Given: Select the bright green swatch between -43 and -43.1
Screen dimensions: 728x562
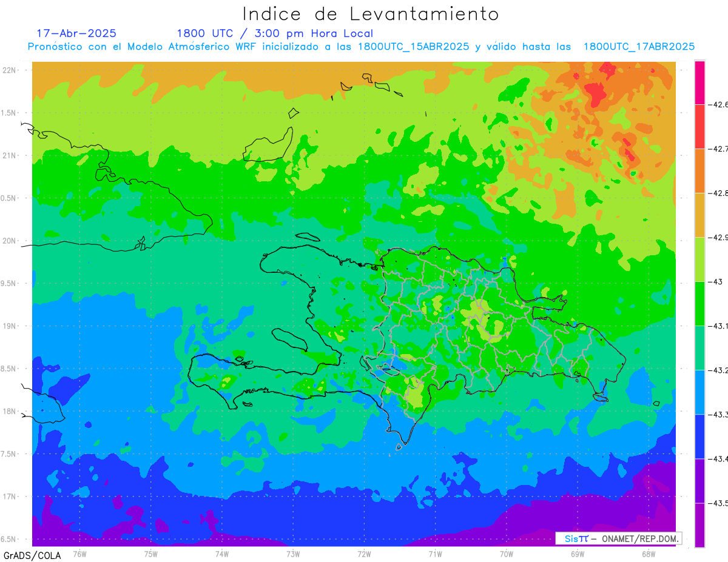Looking at the screenshot, I should coord(700,303).
